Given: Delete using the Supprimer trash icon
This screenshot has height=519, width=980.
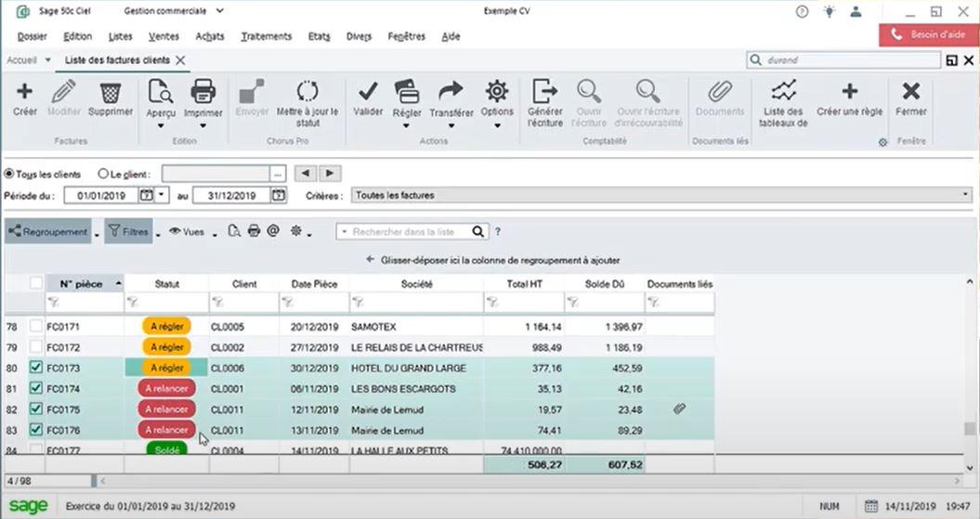Looking at the screenshot, I should click(x=111, y=93).
